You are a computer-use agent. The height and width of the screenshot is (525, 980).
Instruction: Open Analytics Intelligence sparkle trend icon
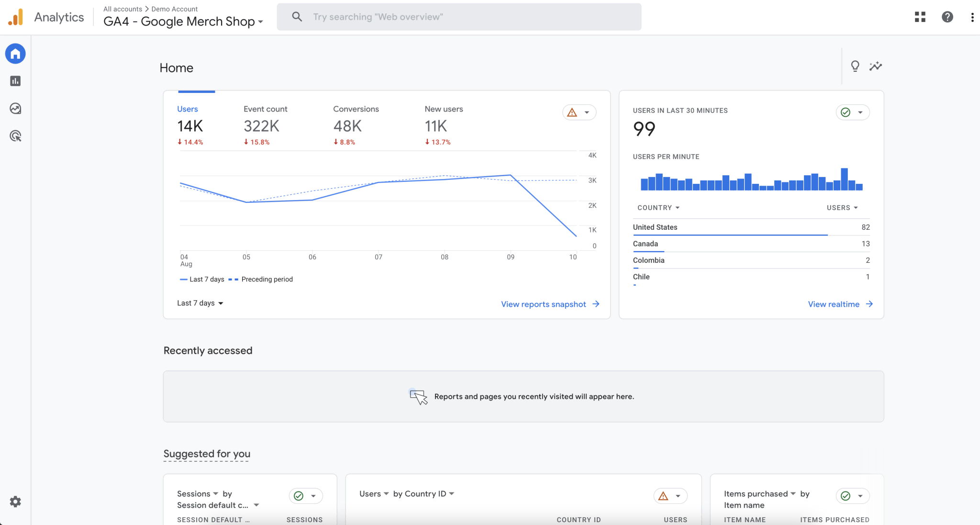click(876, 67)
